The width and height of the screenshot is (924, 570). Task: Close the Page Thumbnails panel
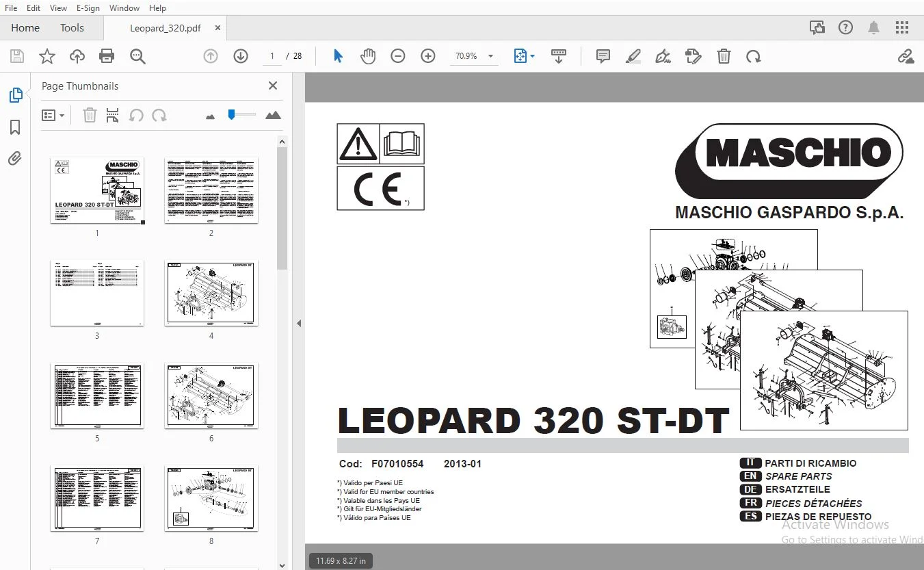[273, 86]
